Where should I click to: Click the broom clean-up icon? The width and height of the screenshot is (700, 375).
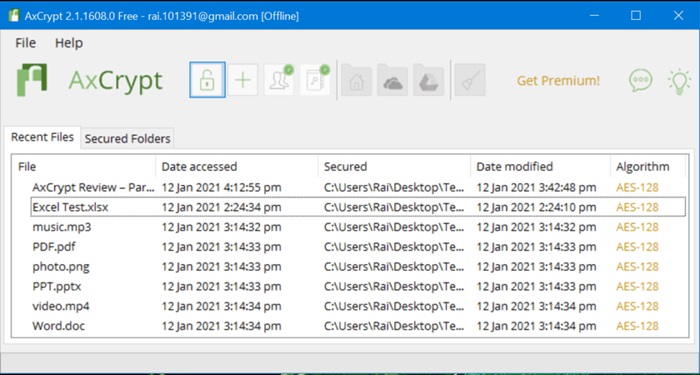click(470, 81)
